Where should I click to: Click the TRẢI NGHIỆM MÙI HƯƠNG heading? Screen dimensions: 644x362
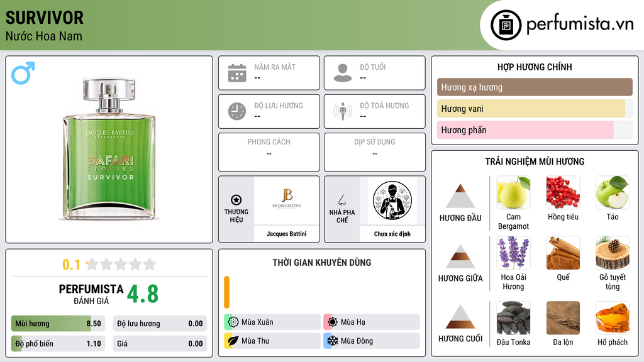click(x=535, y=162)
